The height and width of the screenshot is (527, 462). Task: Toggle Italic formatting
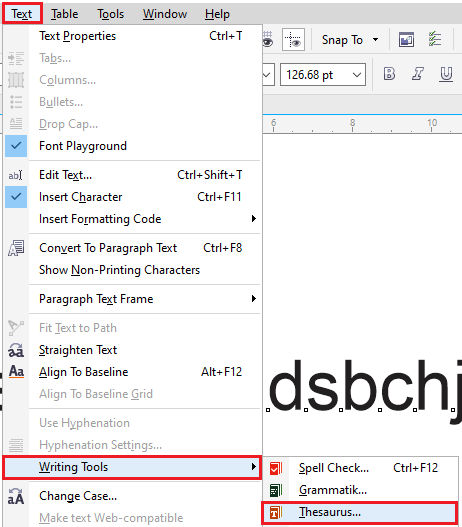[x=418, y=74]
